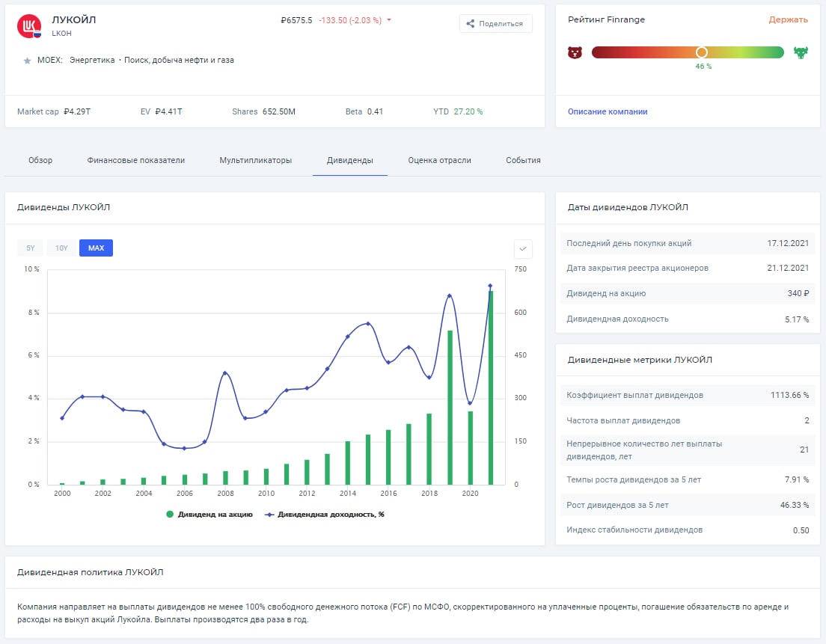Click the 2021 green dividend bar
This screenshot has height=644, width=826.
coord(491,389)
